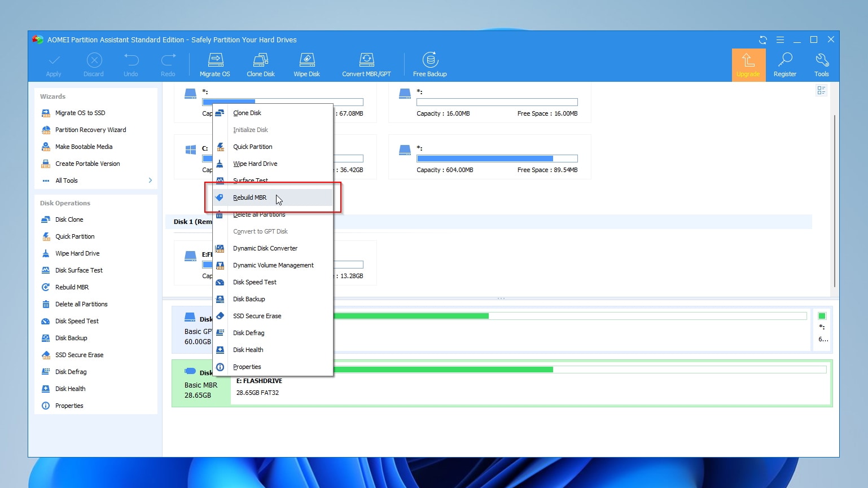The width and height of the screenshot is (868, 488).
Task: Choose Make Bootable Media wizard
Action: [84, 147]
